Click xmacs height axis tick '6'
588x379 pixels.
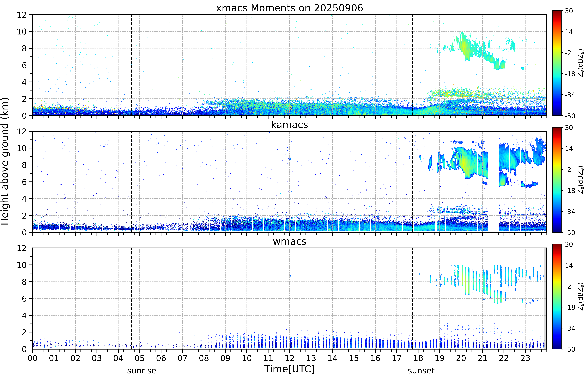[x=24, y=65]
